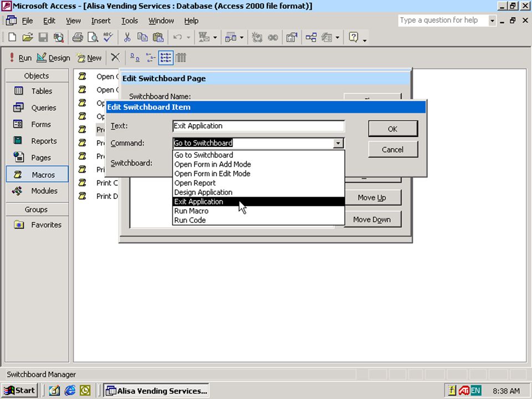The image size is (532, 399).
Task: Choose 'Run Macro' command option
Action: coord(259,211)
